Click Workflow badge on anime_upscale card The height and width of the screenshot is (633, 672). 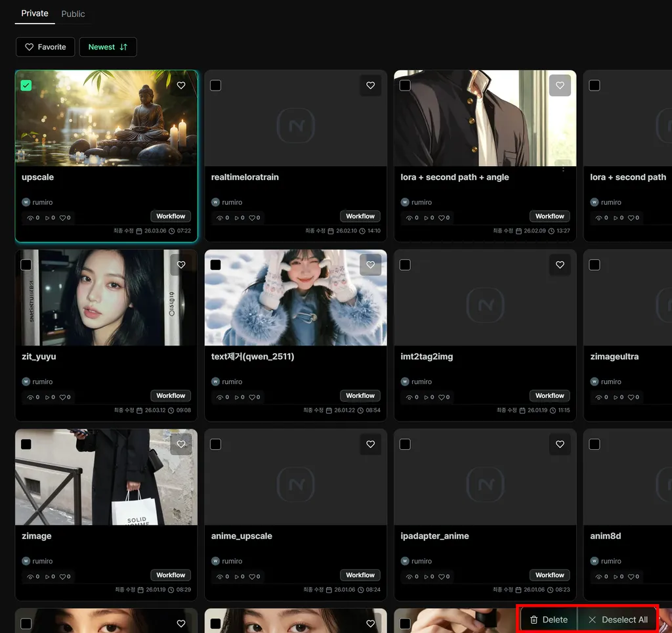[x=360, y=575]
